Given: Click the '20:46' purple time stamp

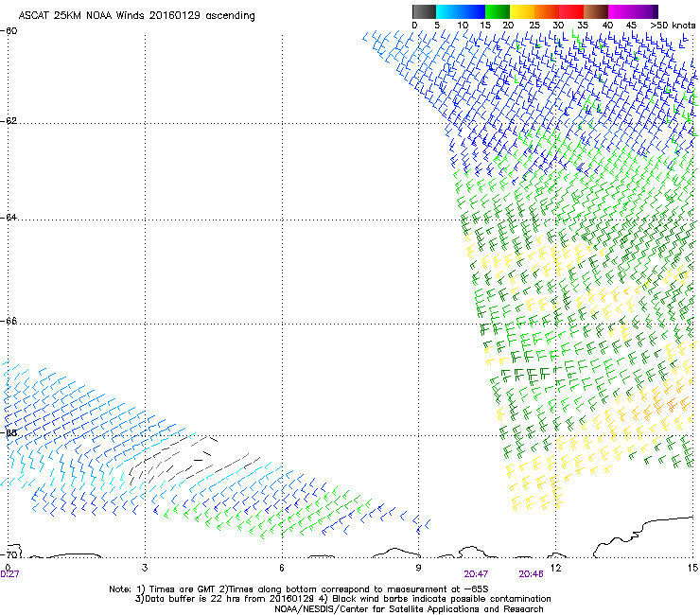Looking at the screenshot, I should [x=531, y=574].
